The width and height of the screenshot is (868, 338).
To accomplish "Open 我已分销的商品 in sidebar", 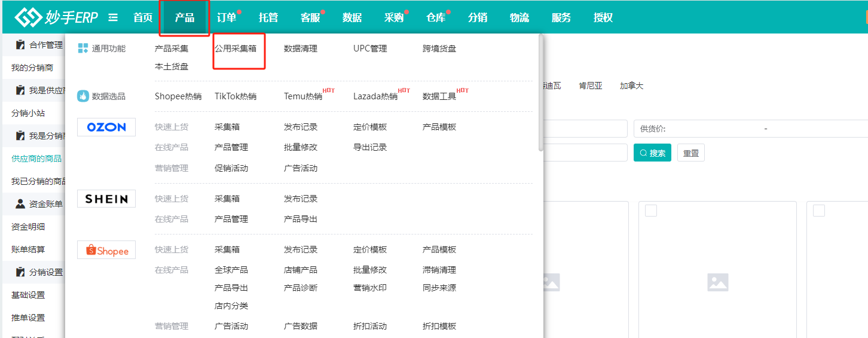I will pyautogui.click(x=38, y=181).
